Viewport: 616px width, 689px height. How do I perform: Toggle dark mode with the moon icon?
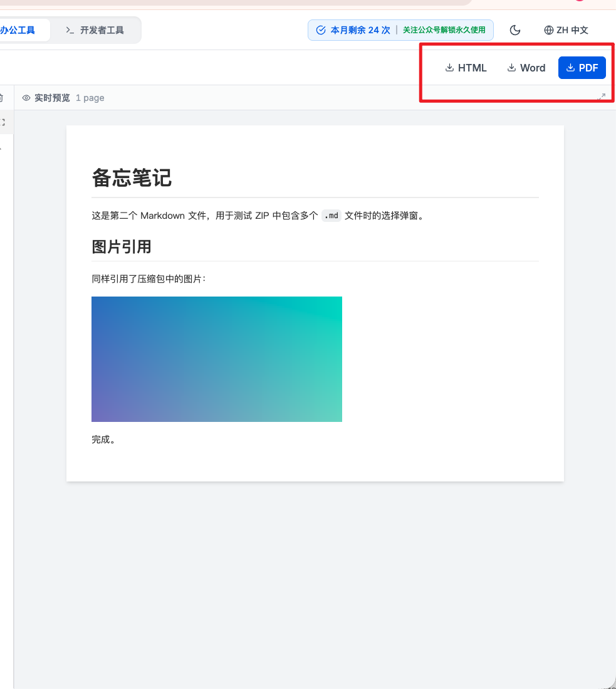514,29
